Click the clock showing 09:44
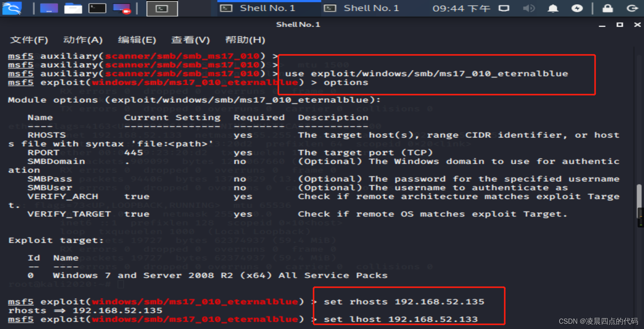The height and width of the screenshot is (329, 644). tap(461, 8)
